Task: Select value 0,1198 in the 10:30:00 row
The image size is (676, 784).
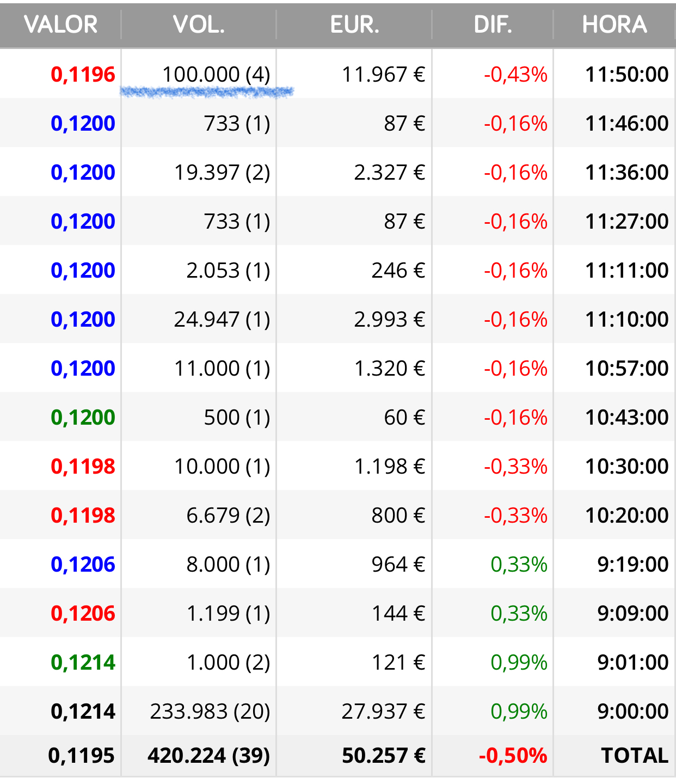Action: pyautogui.click(x=83, y=467)
